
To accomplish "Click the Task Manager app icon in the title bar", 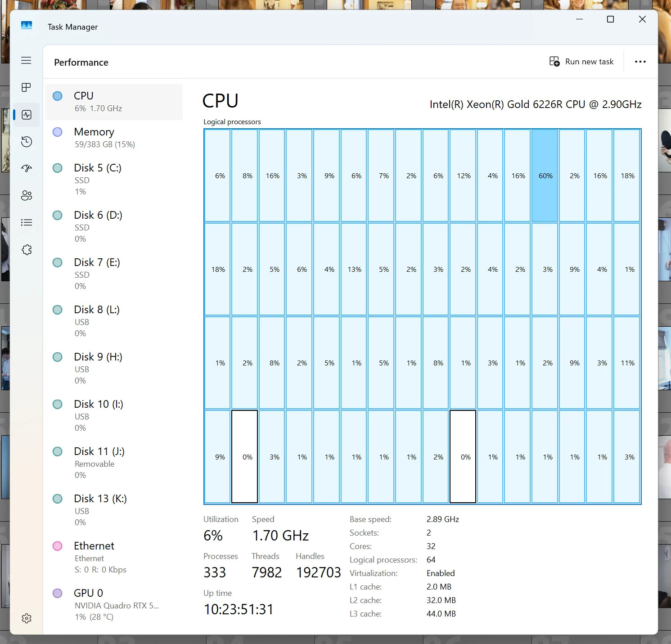I will [x=27, y=26].
